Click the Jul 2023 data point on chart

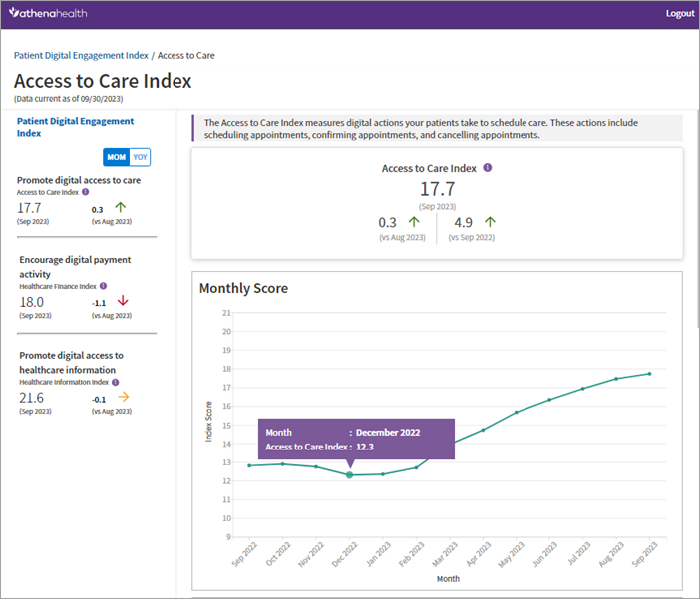[x=582, y=389]
